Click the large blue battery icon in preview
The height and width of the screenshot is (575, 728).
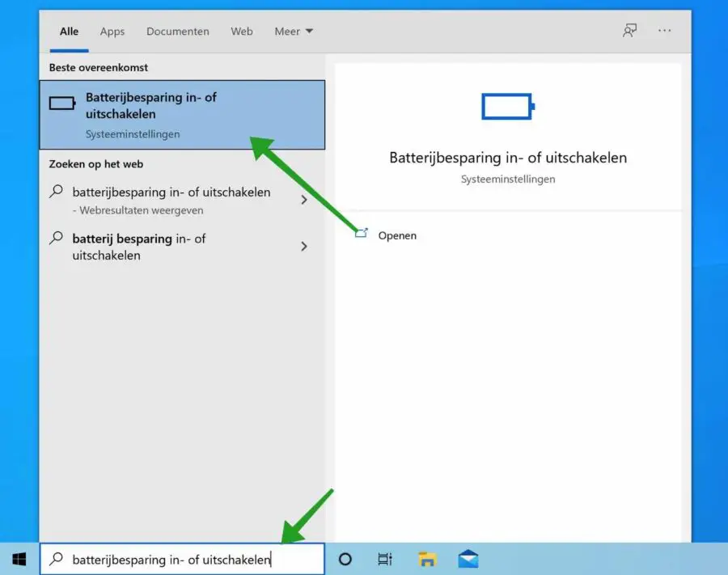pos(508,106)
